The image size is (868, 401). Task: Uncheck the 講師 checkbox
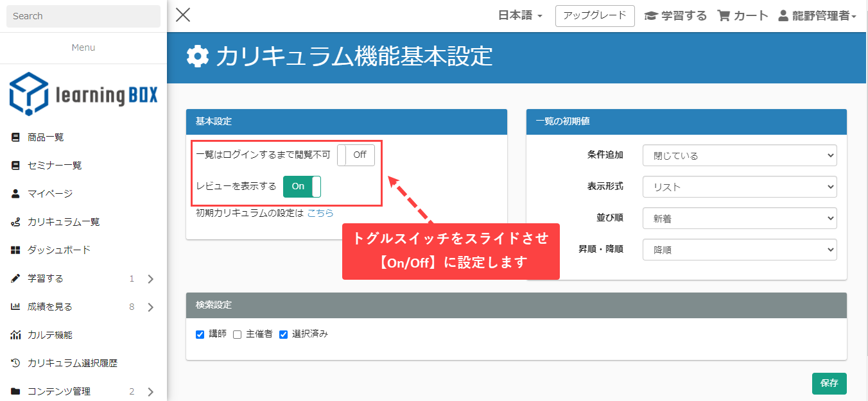coord(200,334)
